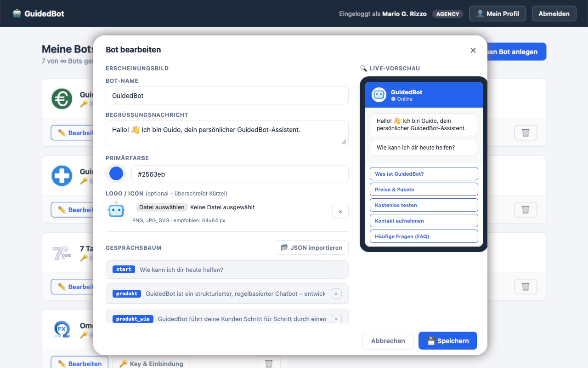This screenshot has width=588, height=368.
Task: Click preview option Häufige Fragen (FAQ)
Action: coord(424,236)
